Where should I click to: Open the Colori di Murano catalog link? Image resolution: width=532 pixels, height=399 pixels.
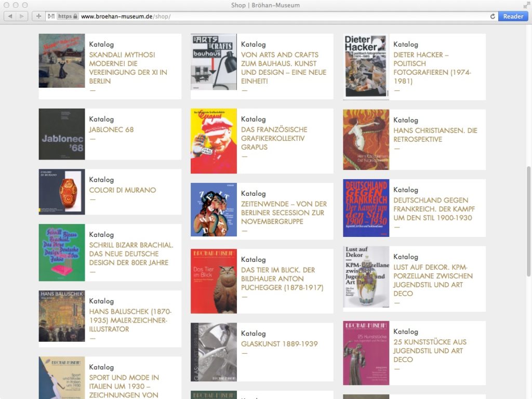123,190
